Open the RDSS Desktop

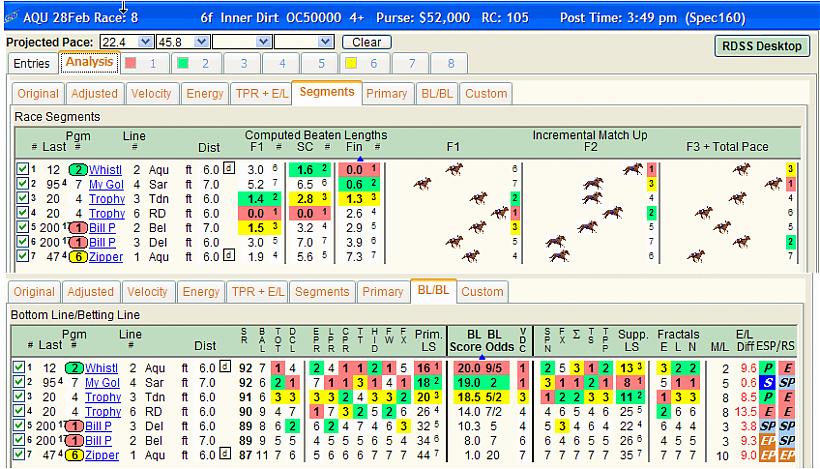click(x=761, y=46)
